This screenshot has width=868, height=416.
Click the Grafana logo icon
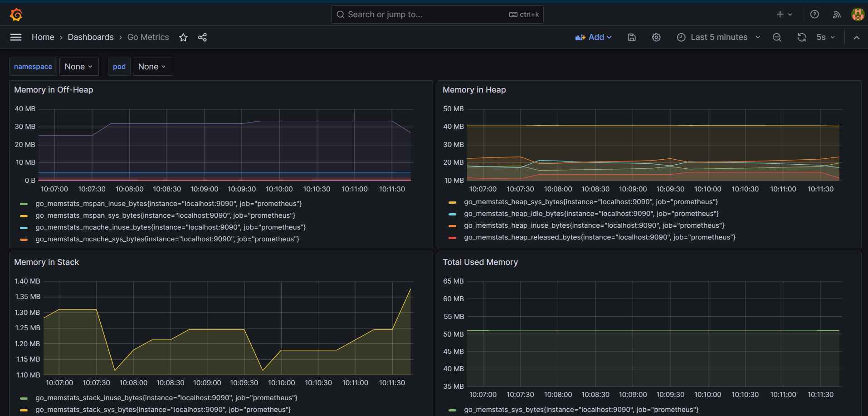coord(16,15)
